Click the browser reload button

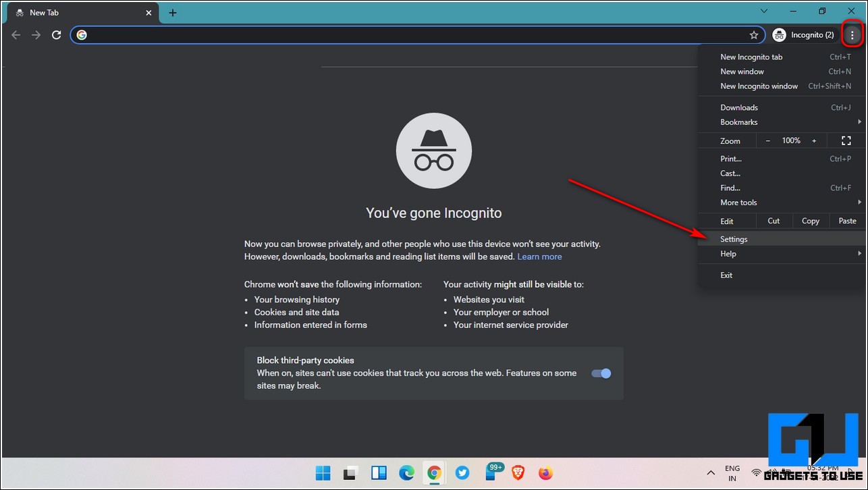pyautogui.click(x=57, y=35)
